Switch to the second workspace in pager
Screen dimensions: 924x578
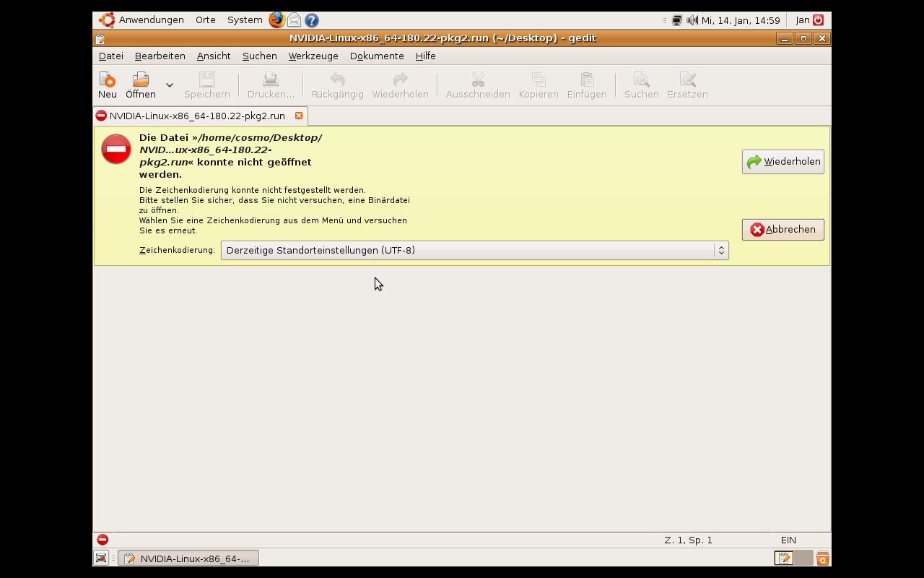pos(803,558)
